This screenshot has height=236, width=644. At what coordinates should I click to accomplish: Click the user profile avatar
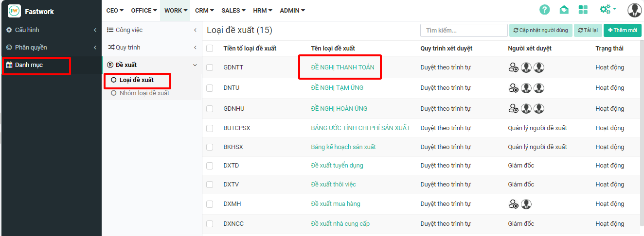tap(634, 10)
